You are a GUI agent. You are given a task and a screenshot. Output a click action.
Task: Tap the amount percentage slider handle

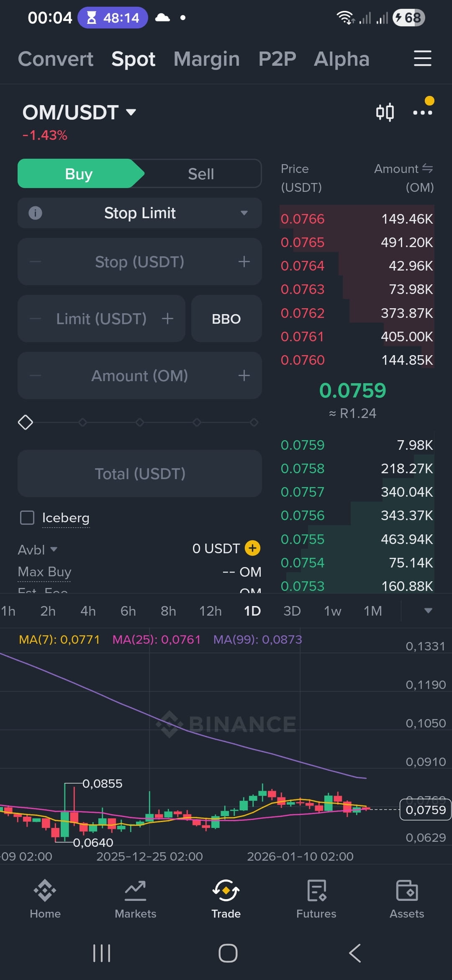(26, 422)
